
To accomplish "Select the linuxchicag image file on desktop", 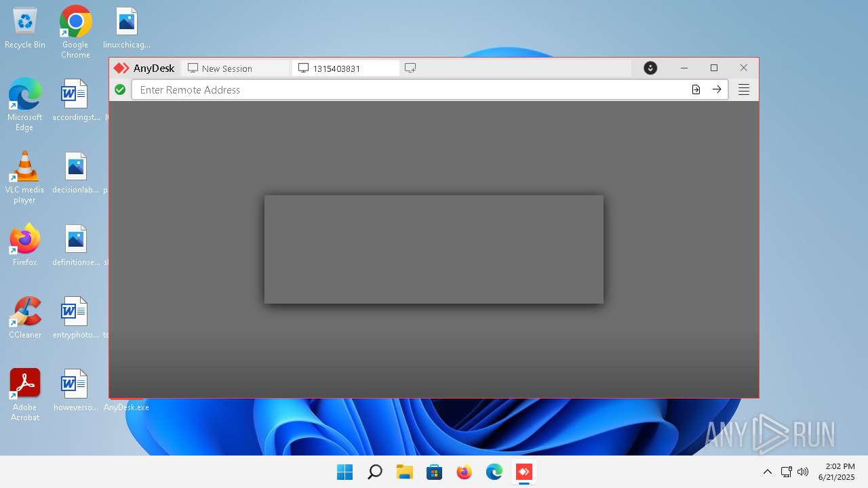I will tap(127, 28).
